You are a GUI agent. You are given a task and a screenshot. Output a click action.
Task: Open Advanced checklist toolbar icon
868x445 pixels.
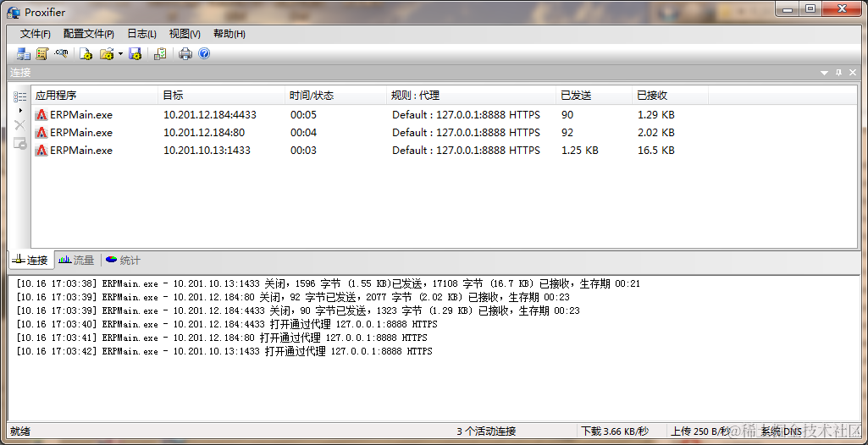click(x=160, y=53)
